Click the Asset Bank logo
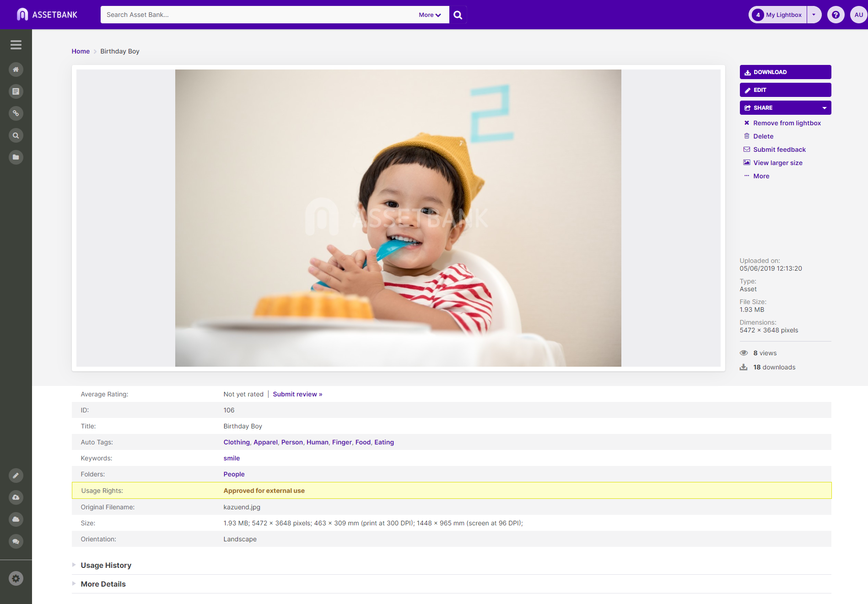Screen dimensions: 868x604 (x=47, y=15)
